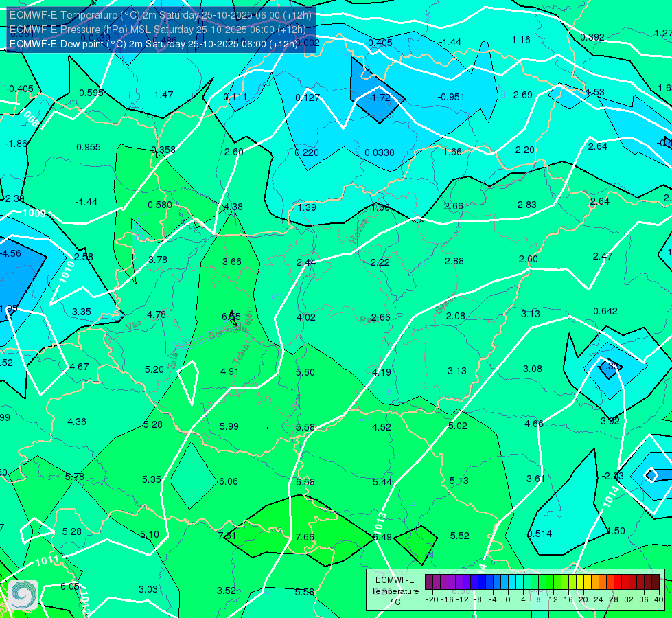
Task: Click the 5.20 temperature value
Action: coord(154,369)
